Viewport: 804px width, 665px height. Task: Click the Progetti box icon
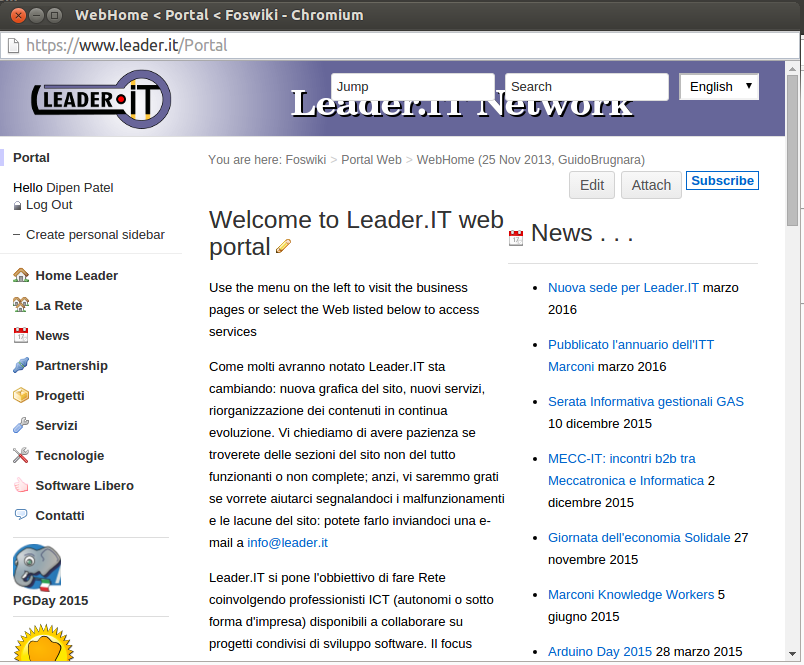[21, 395]
